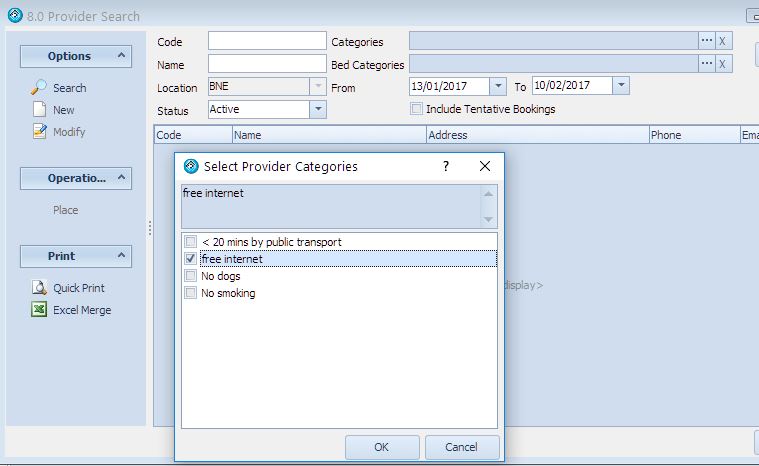Sort by the Address column header
This screenshot has width=759, height=466.
tap(535, 135)
